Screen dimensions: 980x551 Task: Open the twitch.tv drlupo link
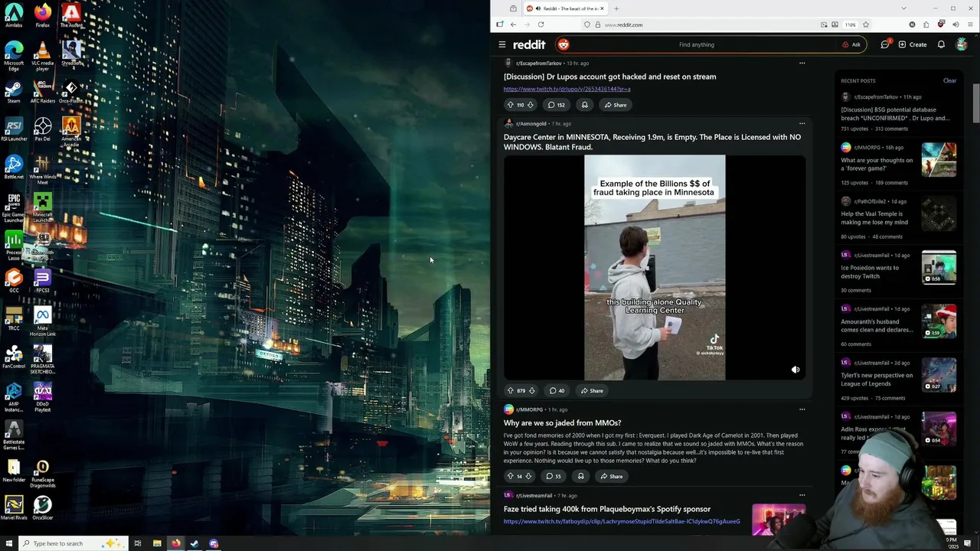[x=567, y=89]
